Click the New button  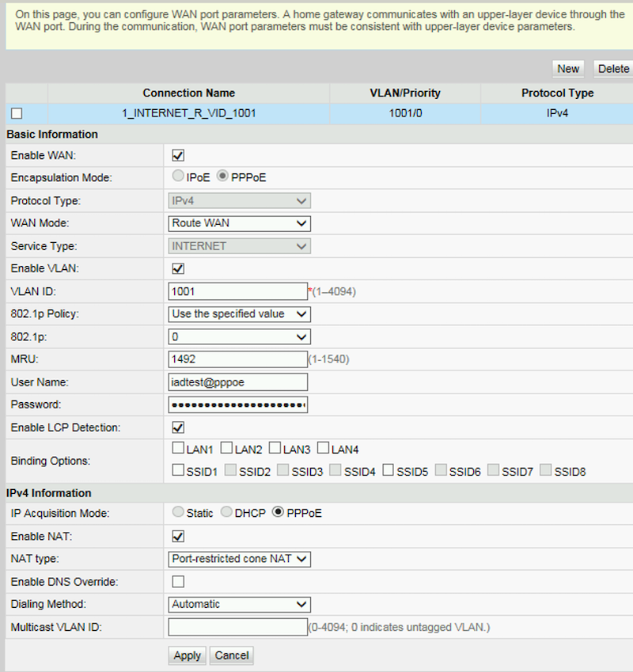click(568, 69)
